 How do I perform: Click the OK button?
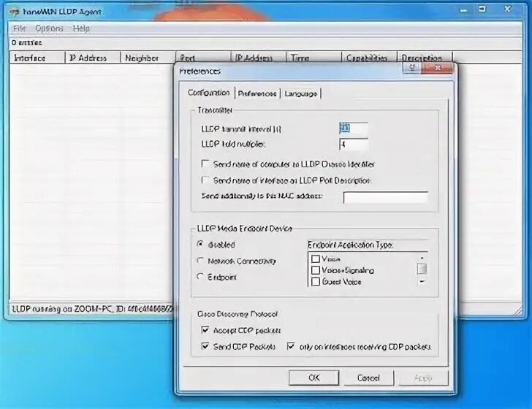313,378
